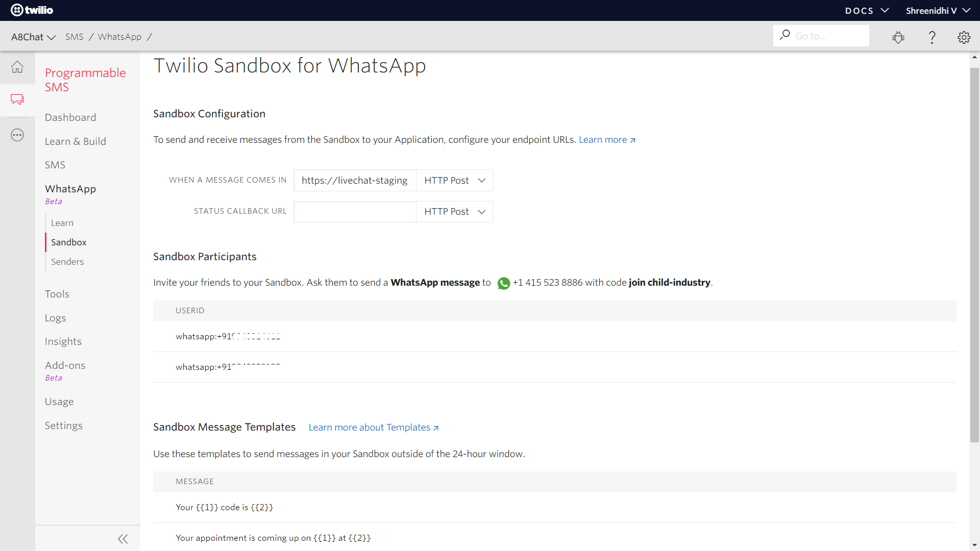980x551 pixels.
Task: Open Senders submenu item
Action: pyautogui.click(x=67, y=262)
